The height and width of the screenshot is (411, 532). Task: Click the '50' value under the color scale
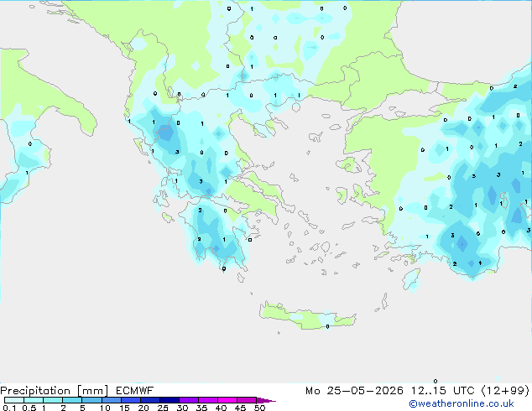(259, 408)
